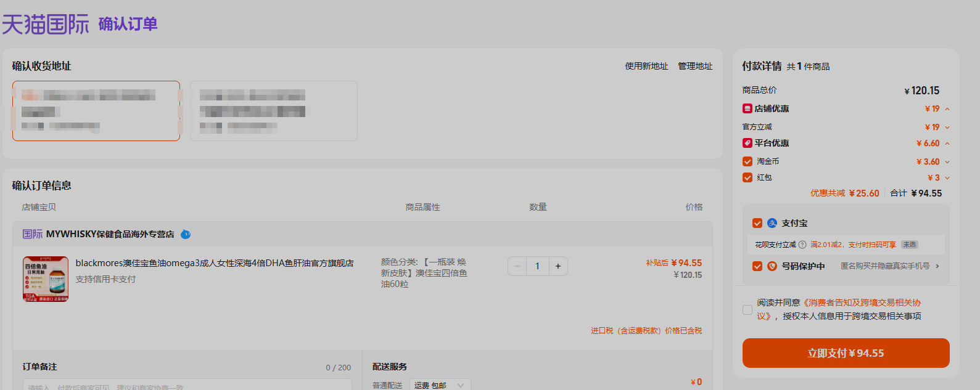This screenshot has width=980, height=390.
Task: Click the 确认订单 page title
Action: pos(128,24)
